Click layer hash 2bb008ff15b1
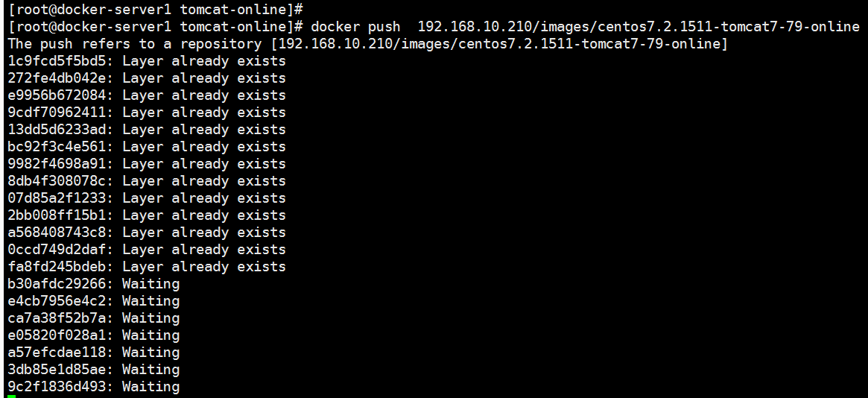Viewport: 868px width, 398px height. [57, 215]
